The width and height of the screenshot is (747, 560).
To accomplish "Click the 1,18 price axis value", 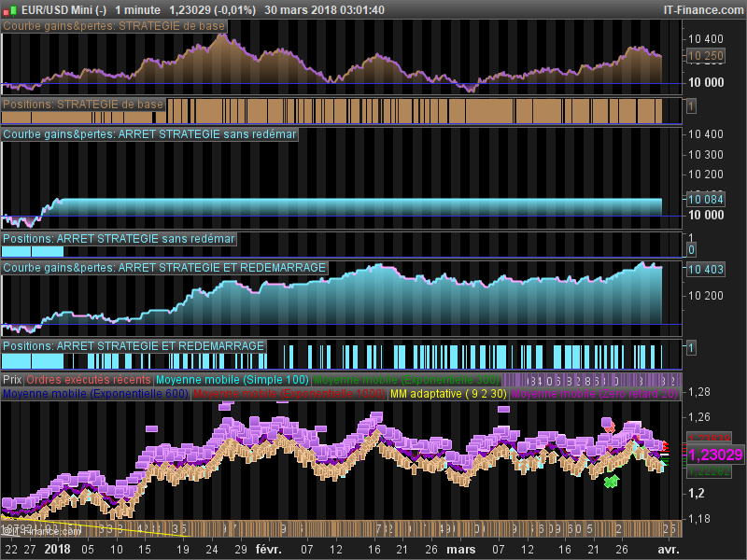I will [x=698, y=519].
